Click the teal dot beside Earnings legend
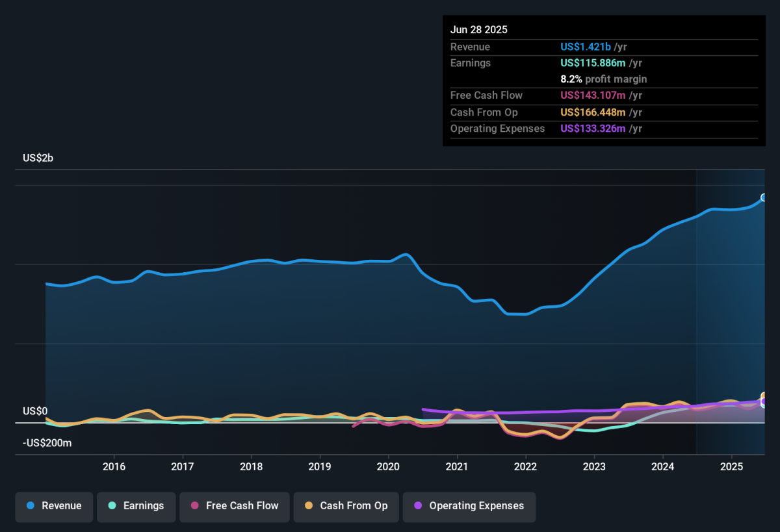780x532 pixels. 112,506
